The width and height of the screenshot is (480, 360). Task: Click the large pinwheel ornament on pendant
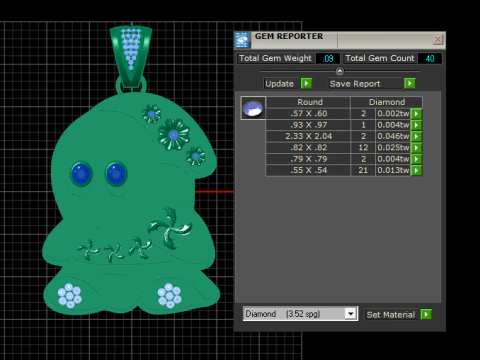pyautogui.click(x=169, y=228)
